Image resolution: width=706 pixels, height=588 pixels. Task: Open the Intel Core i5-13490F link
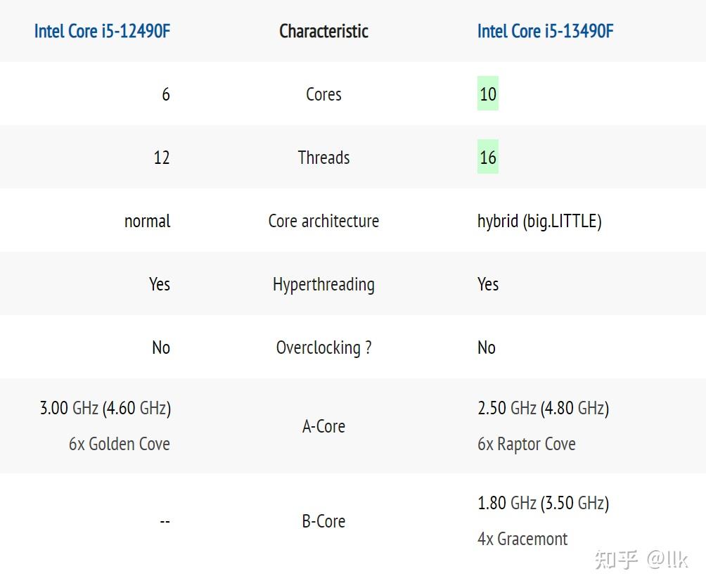pyautogui.click(x=545, y=31)
